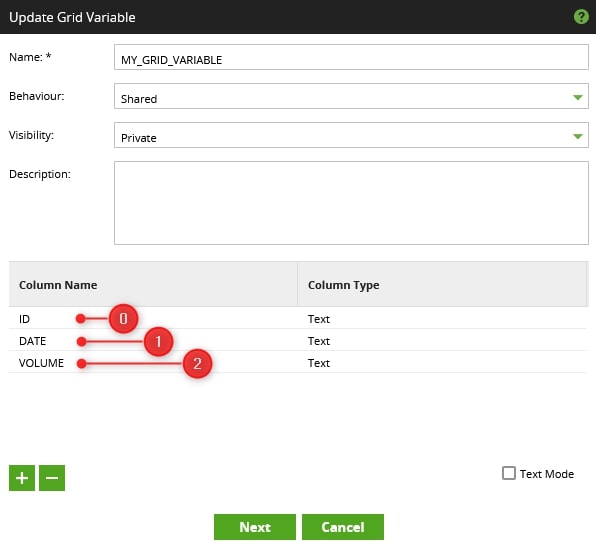Select the DATE column name cell
The width and height of the screenshot is (596, 546).
(153, 340)
